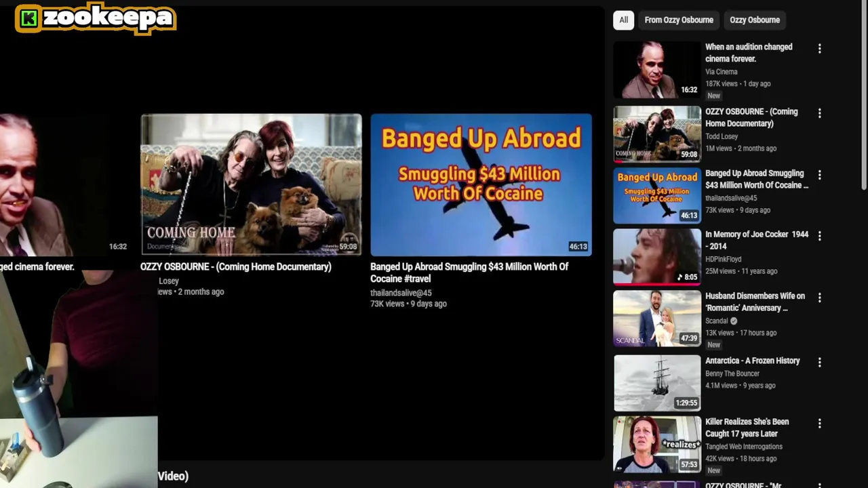Click the sidebar thumbnail of 'When an audition changed cinema forever'

click(x=657, y=70)
